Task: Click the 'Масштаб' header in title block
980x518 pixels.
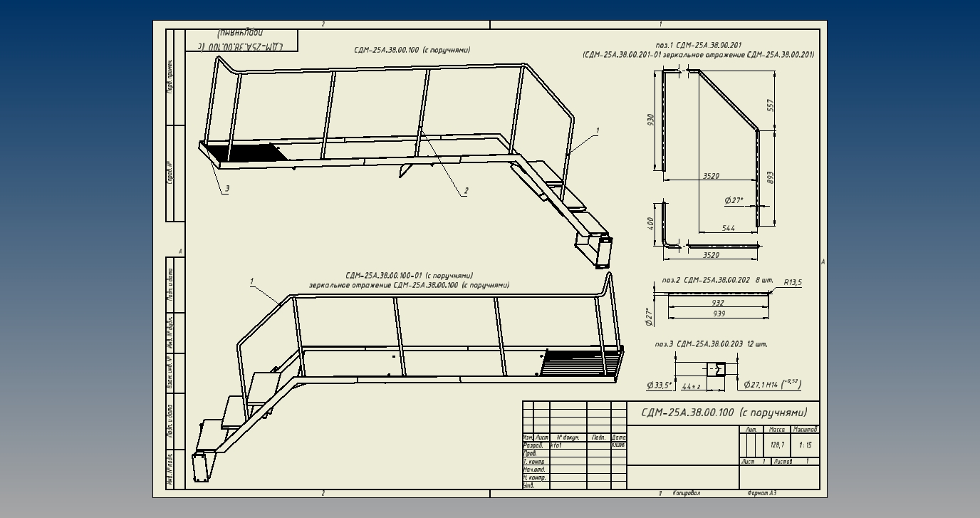Action: 805,430
